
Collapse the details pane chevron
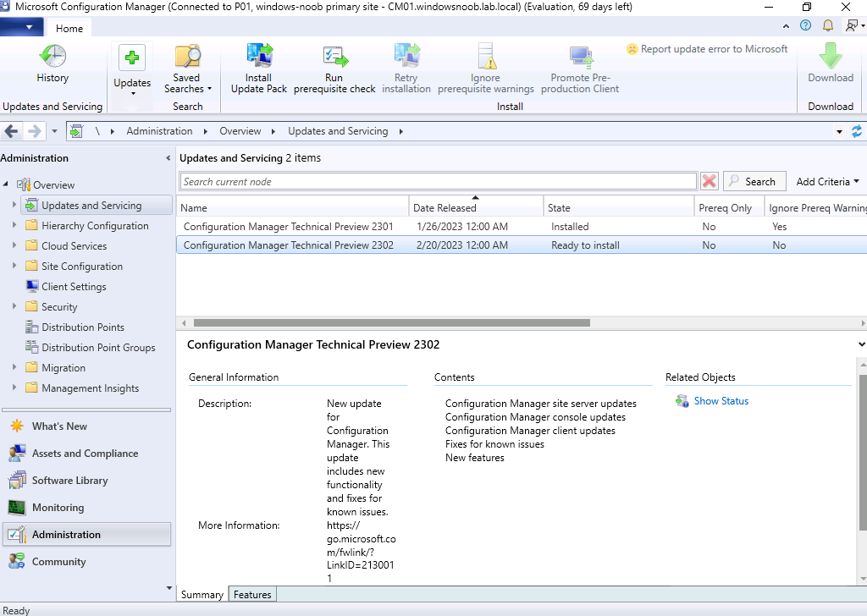(x=861, y=344)
